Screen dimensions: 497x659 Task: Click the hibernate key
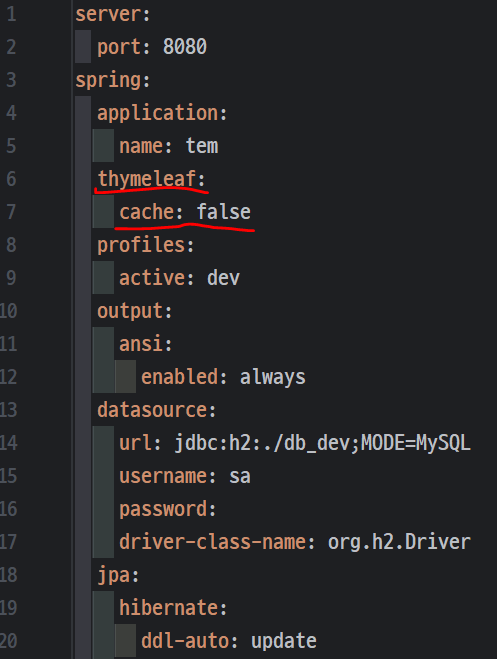(x=168, y=608)
